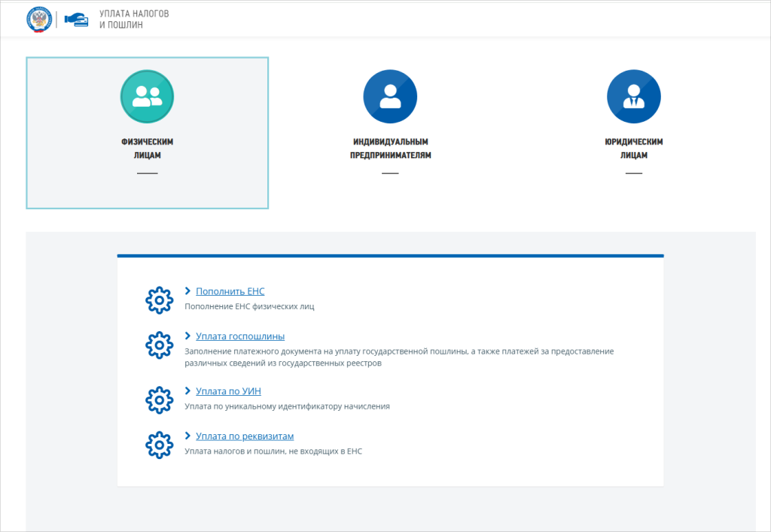This screenshot has height=532, width=771.
Task: Click the businessman icon for Юридическим лицам
Action: [x=633, y=96]
